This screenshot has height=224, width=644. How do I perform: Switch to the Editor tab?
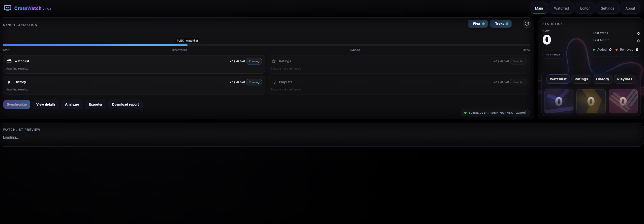tap(585, 8)
